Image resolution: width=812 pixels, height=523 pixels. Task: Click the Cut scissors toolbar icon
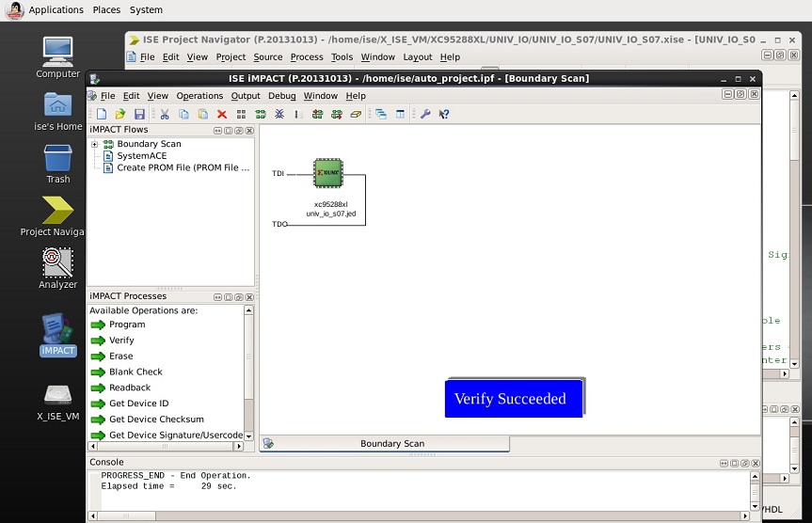pos(165,114)
